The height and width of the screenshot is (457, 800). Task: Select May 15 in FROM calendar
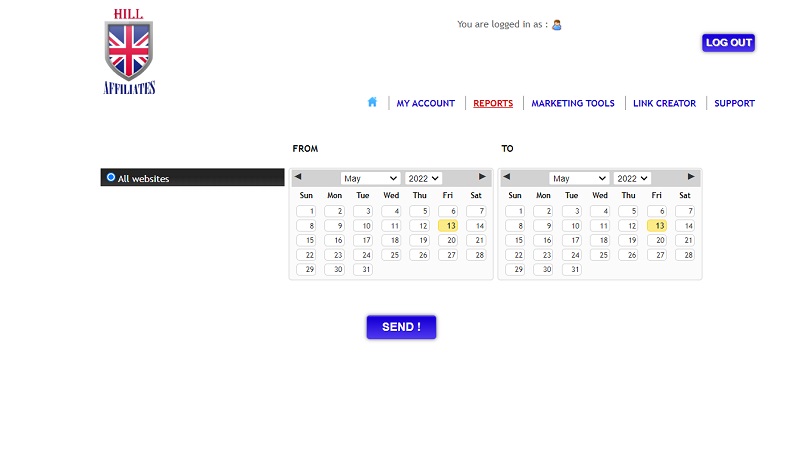point(306,240)
